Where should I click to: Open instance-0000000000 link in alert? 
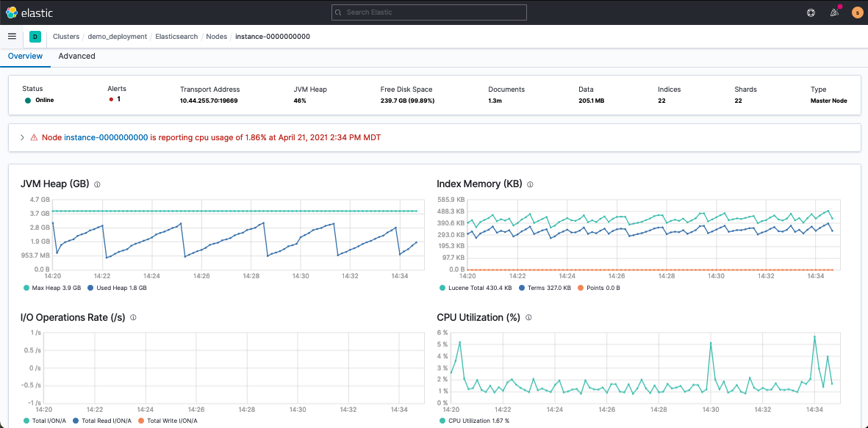point(106,137)
